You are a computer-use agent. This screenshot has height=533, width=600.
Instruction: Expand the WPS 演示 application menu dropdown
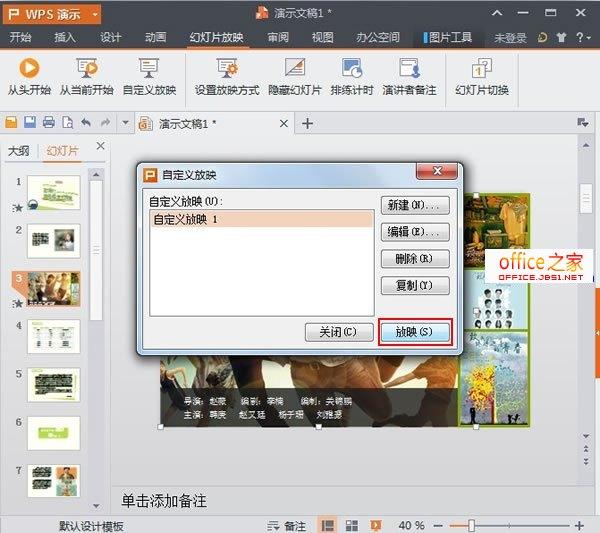click(x=94, y=15)
